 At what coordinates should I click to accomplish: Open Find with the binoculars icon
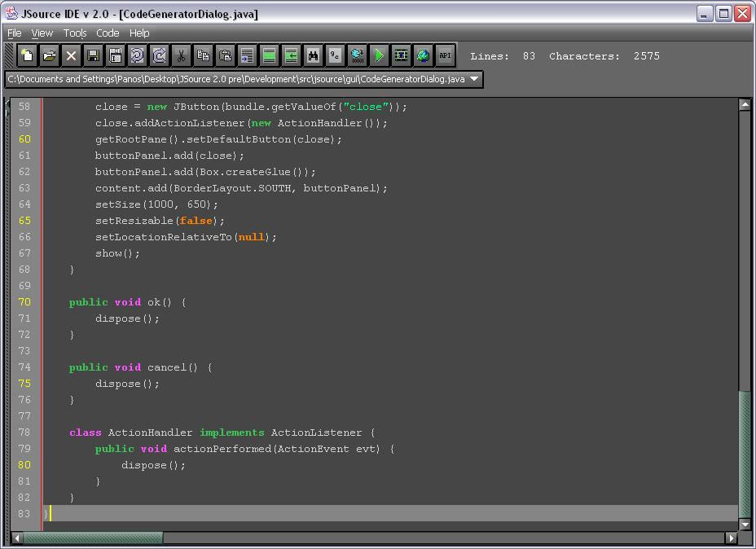pos(313,56)
